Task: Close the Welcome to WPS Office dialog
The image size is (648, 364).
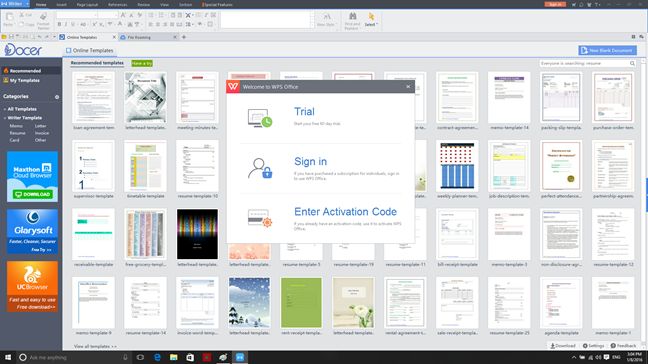Action: (x=408, y=87)
